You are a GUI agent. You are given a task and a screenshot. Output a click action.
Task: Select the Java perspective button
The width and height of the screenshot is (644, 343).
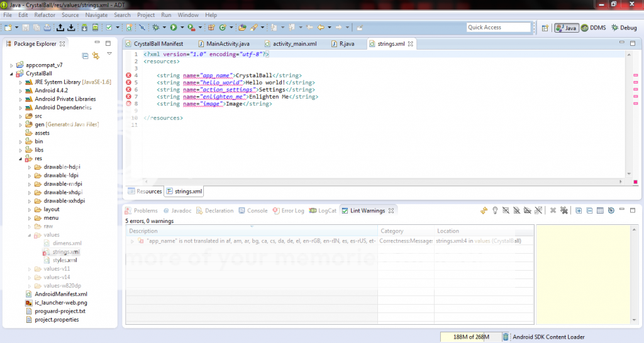pyautogui.click(x=566, y=28)
